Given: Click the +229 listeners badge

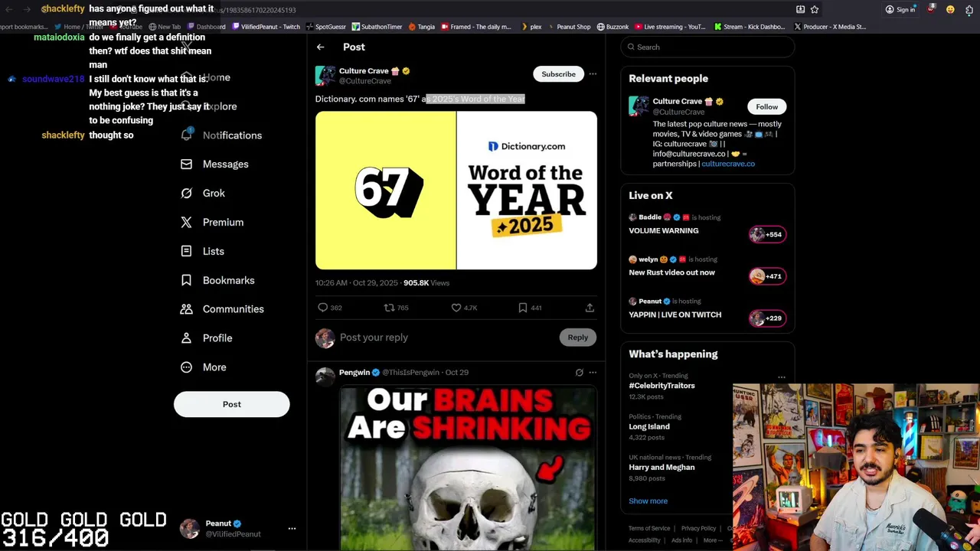Looking at the screenshot, I should [x=767, y=318].
